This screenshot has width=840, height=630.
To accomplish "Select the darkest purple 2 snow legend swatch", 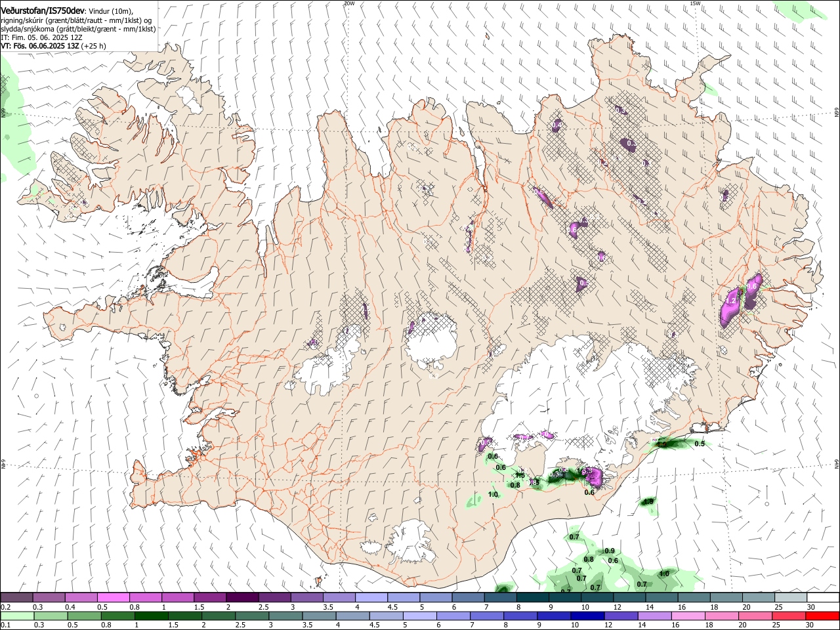I will click(242, 597).
